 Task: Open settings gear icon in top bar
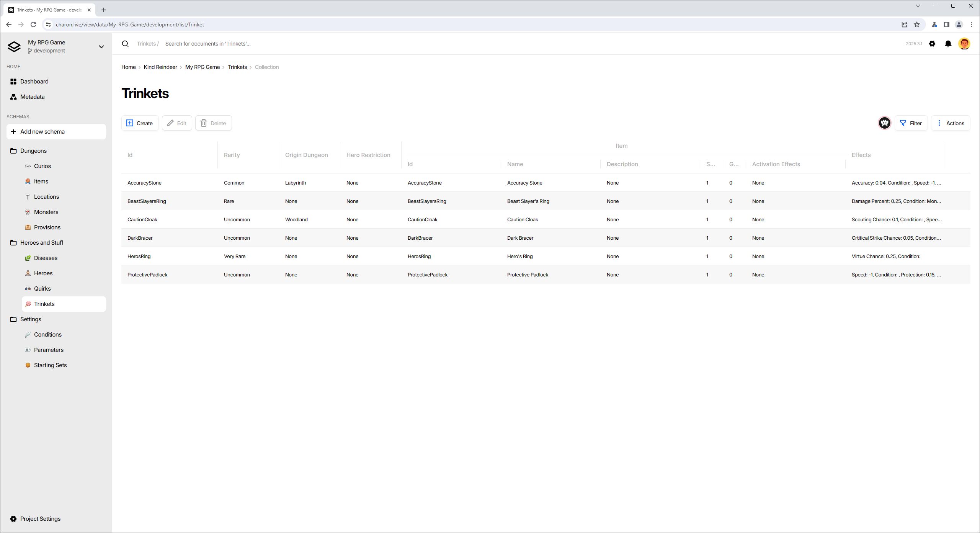[x=932, y=44]
